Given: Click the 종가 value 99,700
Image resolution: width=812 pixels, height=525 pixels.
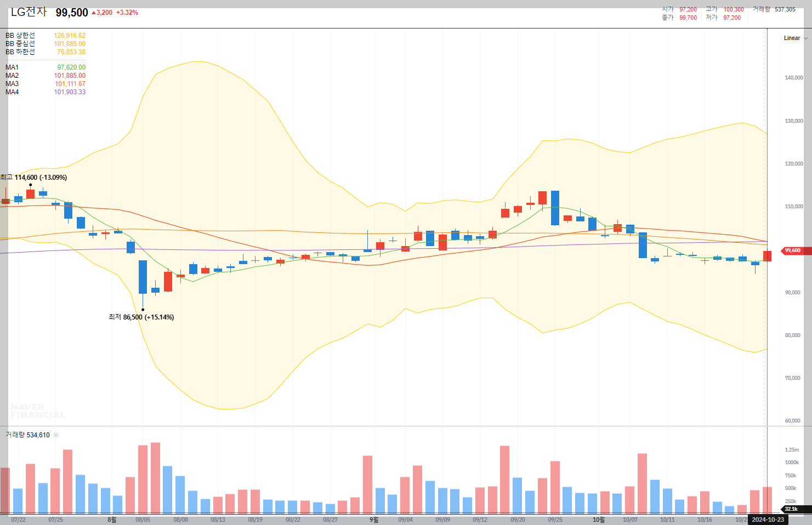Looking at the screenshot, I should [x=688, y=18].
